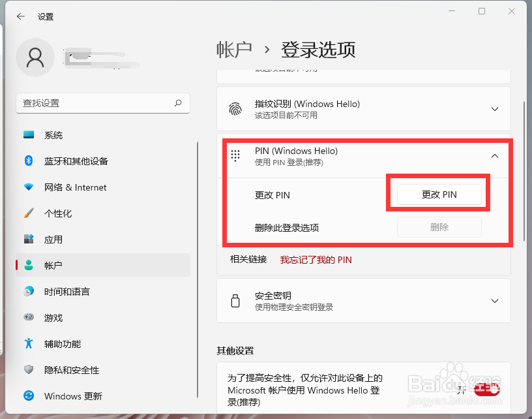532x419 pixels.
Task: Go back using the arrow icon
Action: (x=21, y=16)
